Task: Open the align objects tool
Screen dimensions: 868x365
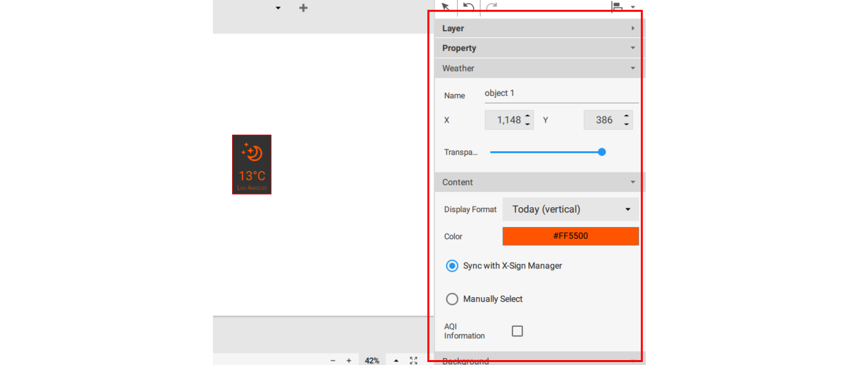Action: click(618, 6)
